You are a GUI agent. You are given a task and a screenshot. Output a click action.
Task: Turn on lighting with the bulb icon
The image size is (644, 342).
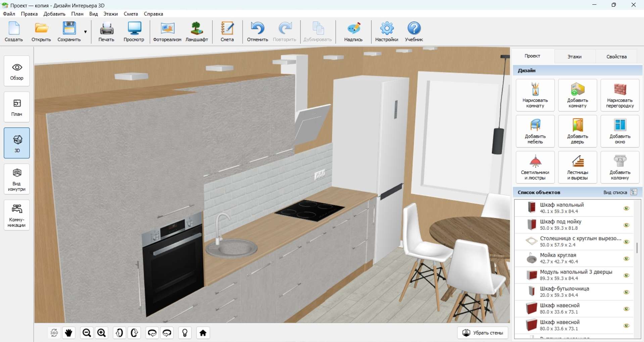185,333
